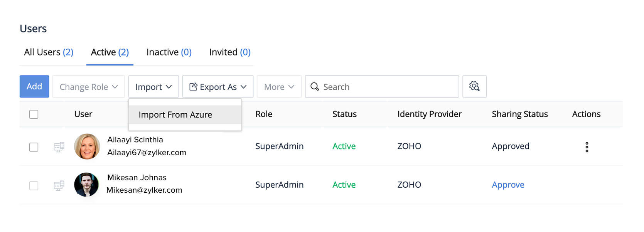The height and width of the screenshot is (232, 644).
Task: Open the All Users tab
Action: [x=49, y=52]
